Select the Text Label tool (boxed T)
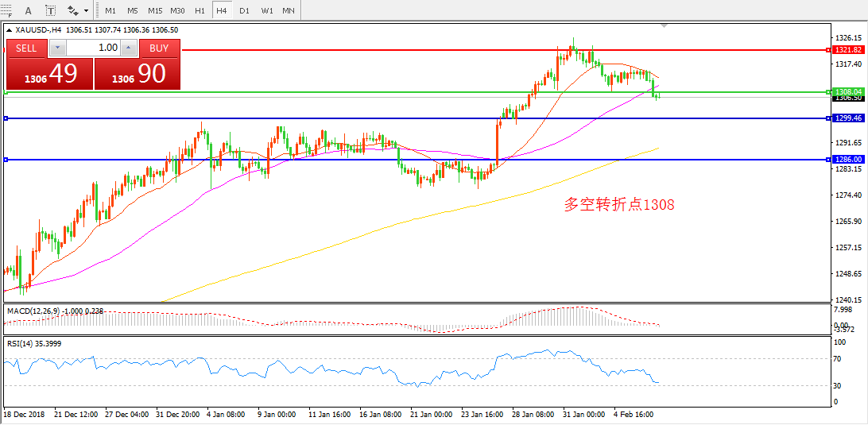Viewport: 868px width, 425px height. pos(51,10)
